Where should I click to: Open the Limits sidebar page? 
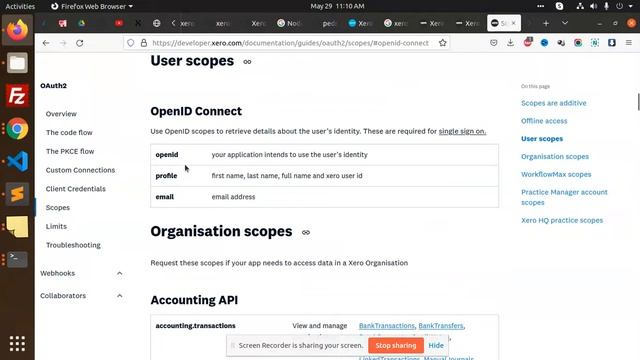pos(56,227)
